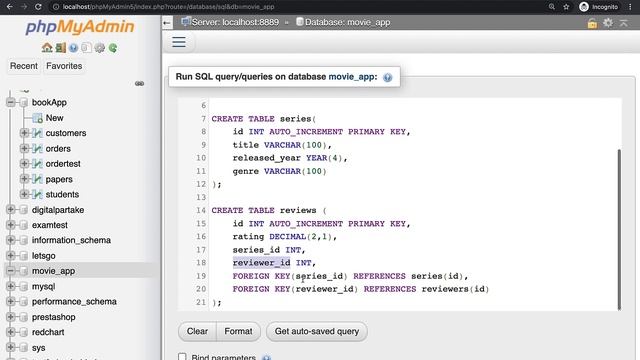Click Database: movie_app breadcrumb
The height and width of the screenshot is (360, 640).
tap(347, 22)
